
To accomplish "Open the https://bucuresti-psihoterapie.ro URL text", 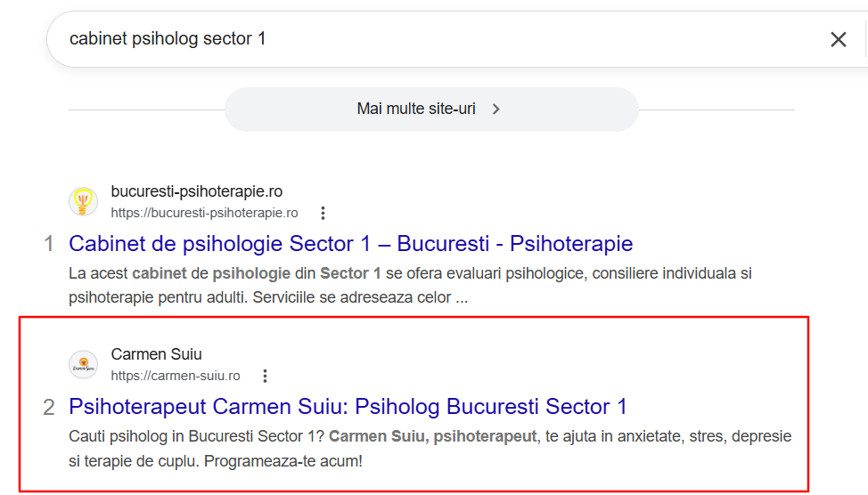I will pyautogui.click(x=204, y=213).
